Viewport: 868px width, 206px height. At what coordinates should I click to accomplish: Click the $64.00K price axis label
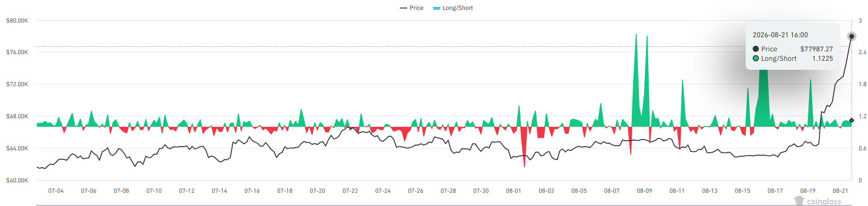pyautogui.click(x=17, y=148)
